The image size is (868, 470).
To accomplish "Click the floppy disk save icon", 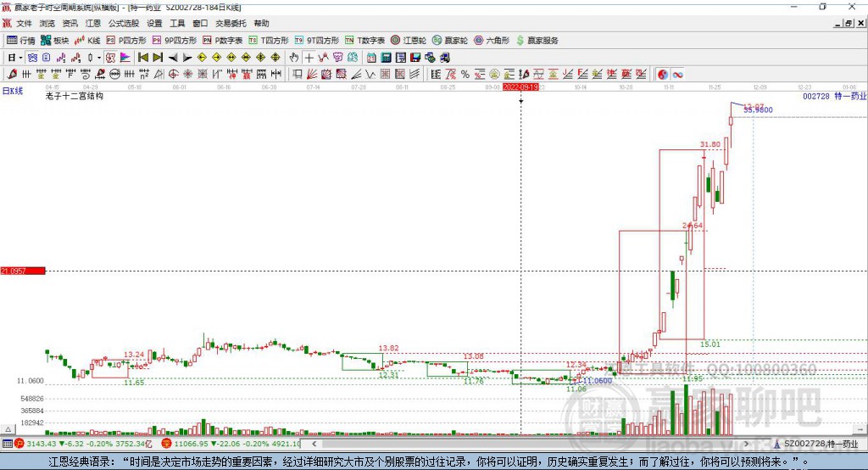I will click(x=415, y=57).
